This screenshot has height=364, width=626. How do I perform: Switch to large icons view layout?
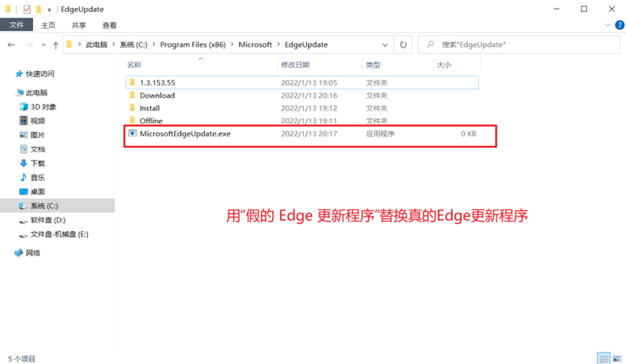point(617,358)
